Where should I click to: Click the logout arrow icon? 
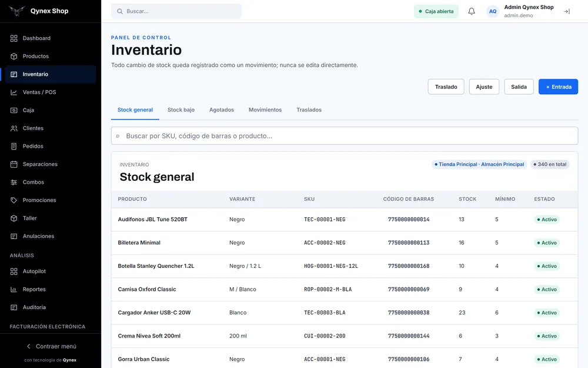(567, 12)
